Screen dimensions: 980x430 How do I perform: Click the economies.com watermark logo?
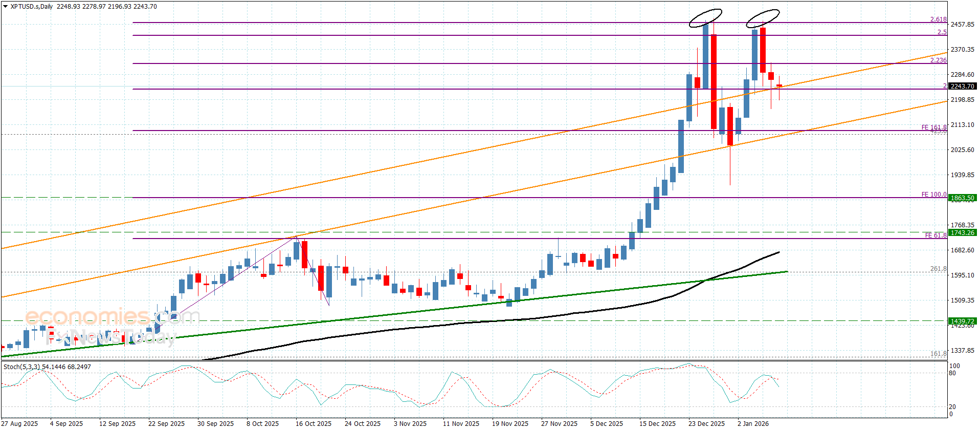coord(112,317)
